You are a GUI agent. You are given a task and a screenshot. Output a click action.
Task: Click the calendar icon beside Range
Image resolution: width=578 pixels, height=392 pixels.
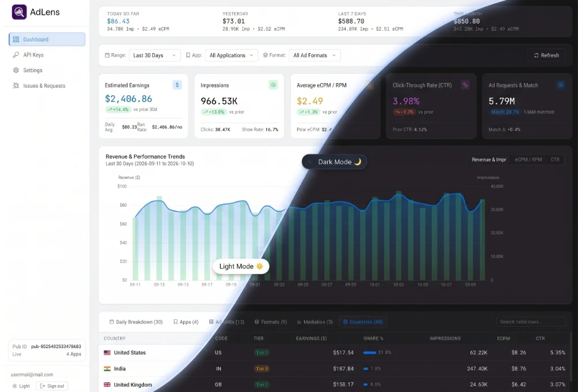[x=108, y=55]
